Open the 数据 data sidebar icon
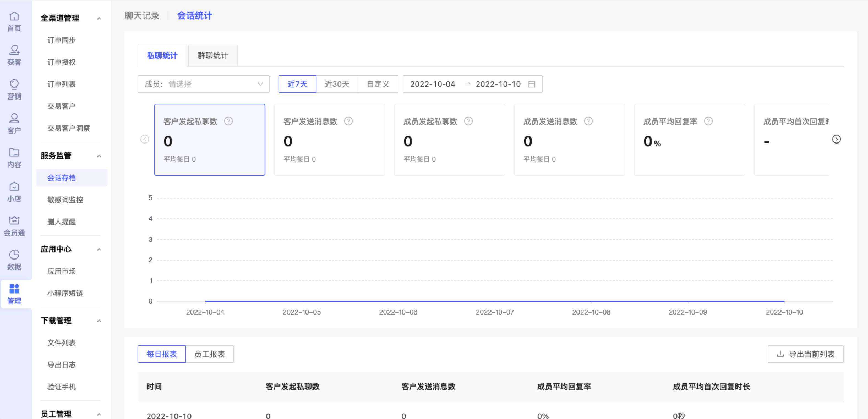 [14, 260]
